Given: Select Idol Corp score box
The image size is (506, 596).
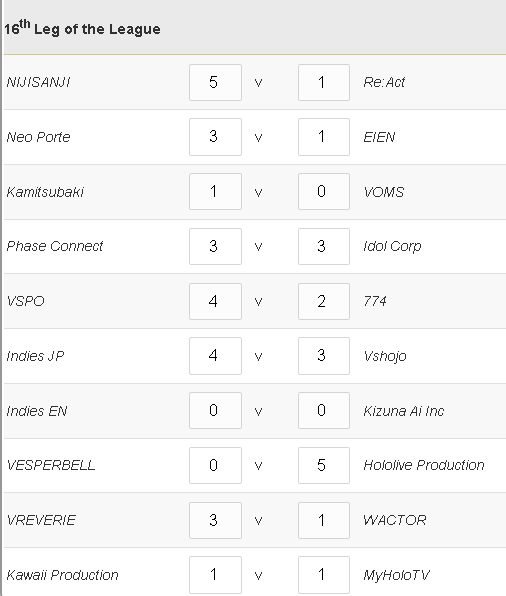Looking at the screenshot, I should pos(324,246).
